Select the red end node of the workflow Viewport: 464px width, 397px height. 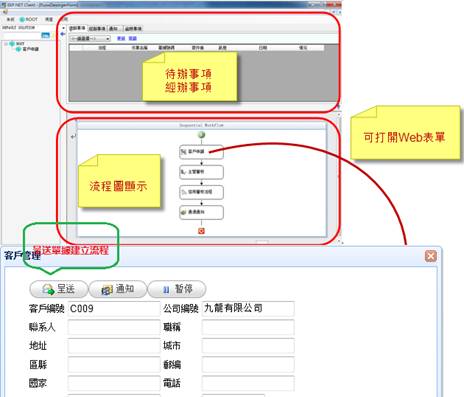point(201,231)
